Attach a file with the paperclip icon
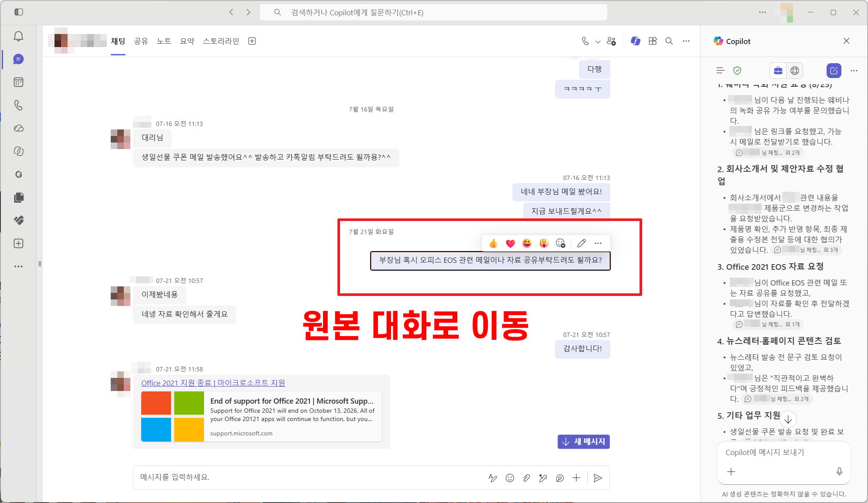The image size is (868, 503). pos(527,478)
